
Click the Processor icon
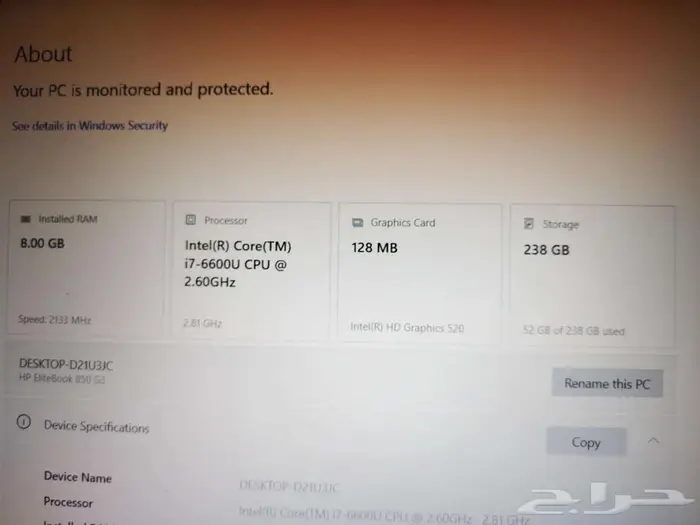click(x=191, y=220)
